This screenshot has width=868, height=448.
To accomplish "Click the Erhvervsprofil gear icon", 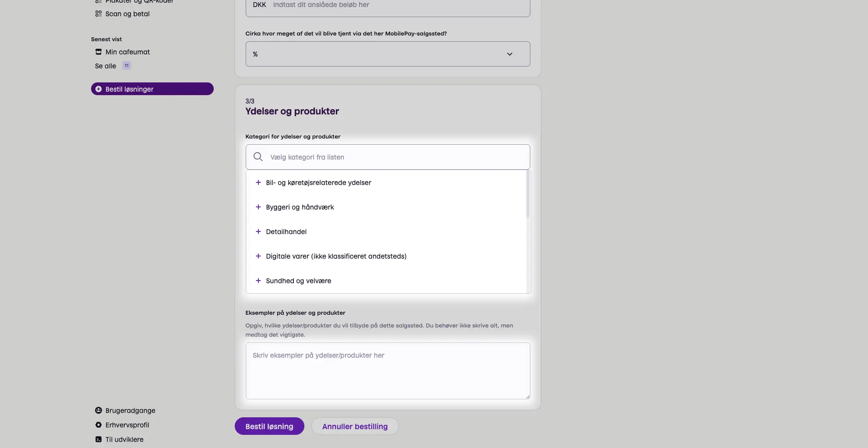I will click(99, 425).
